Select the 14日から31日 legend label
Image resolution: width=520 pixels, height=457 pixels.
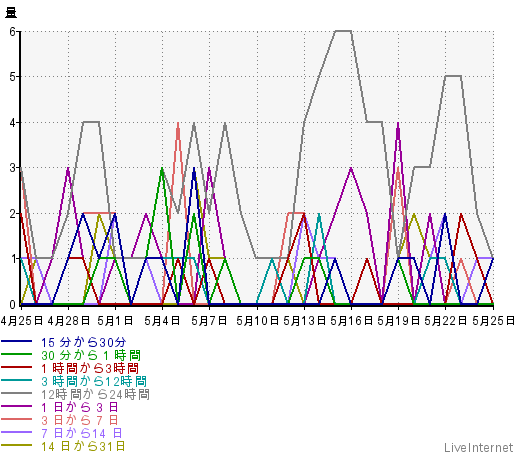click(x=83, y=446)
